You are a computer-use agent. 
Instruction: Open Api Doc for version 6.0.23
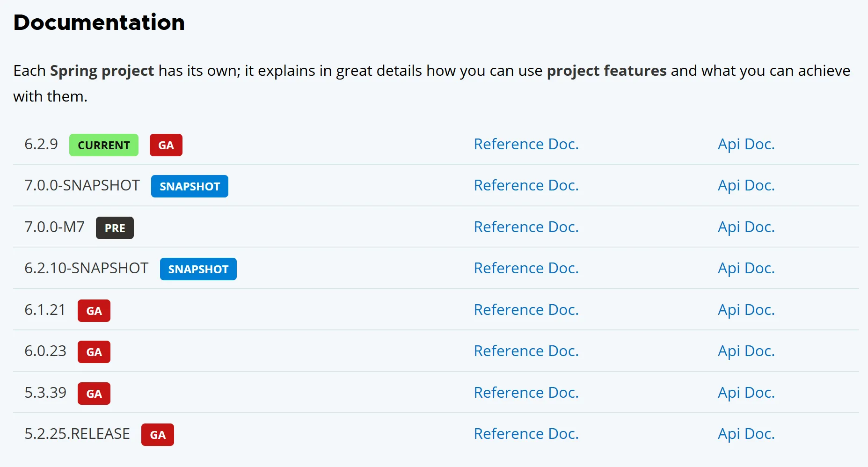[746, 351]
